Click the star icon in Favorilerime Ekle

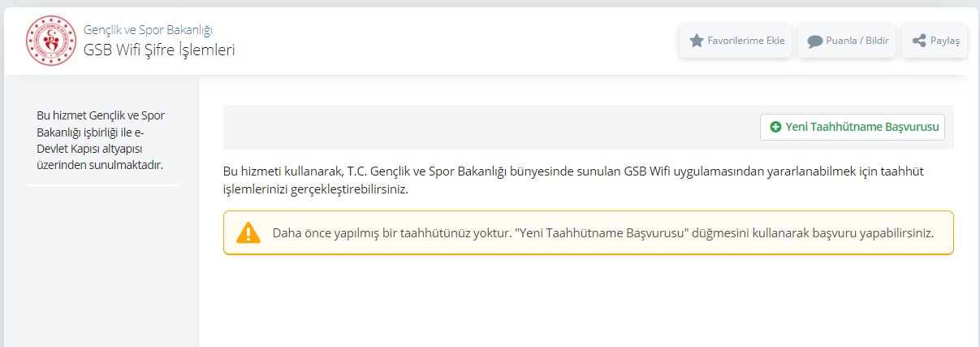point(697,41)
